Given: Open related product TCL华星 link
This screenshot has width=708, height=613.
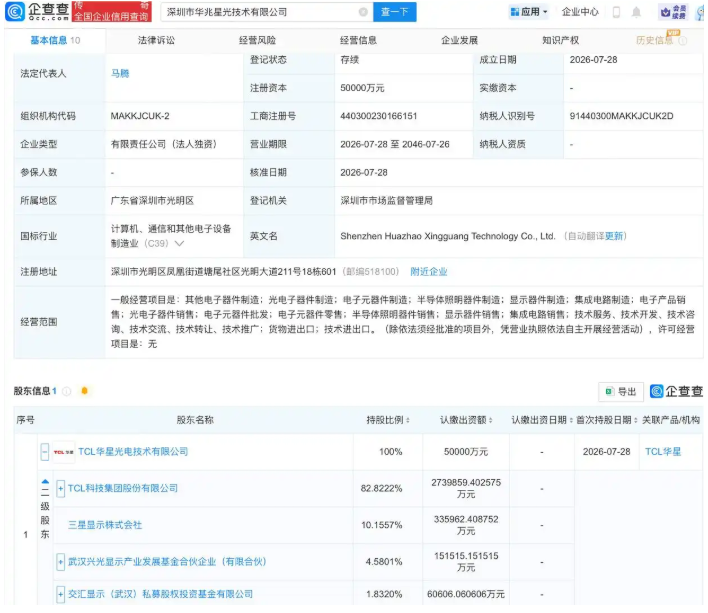Looking at the screenshot, I should click(x=663, y=452).
